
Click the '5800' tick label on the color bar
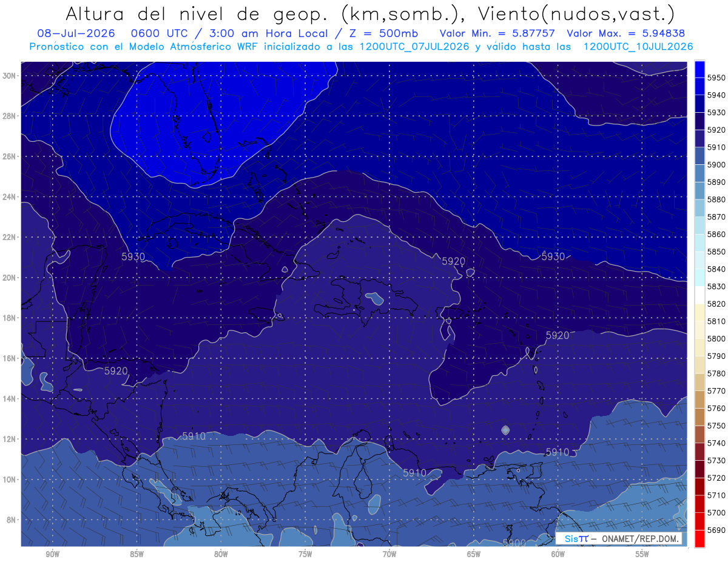[716, 338]
